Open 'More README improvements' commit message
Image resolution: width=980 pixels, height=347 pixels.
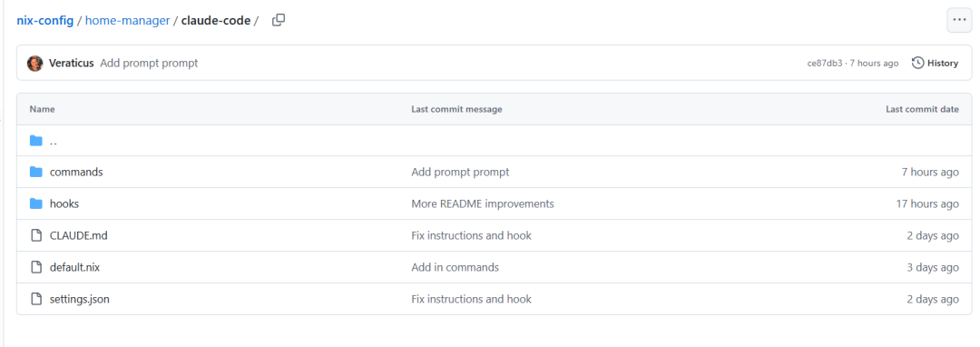coord(483,203)
